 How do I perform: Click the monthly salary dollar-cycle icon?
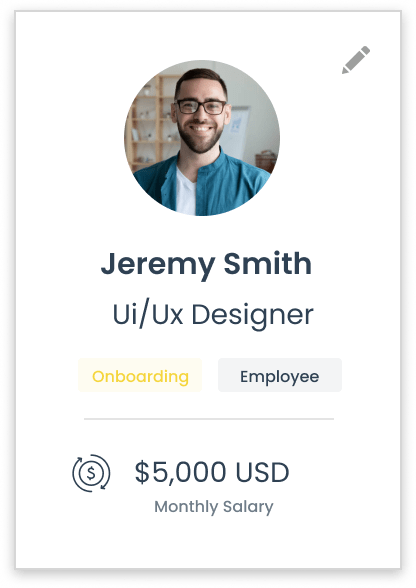coord(91,473)
